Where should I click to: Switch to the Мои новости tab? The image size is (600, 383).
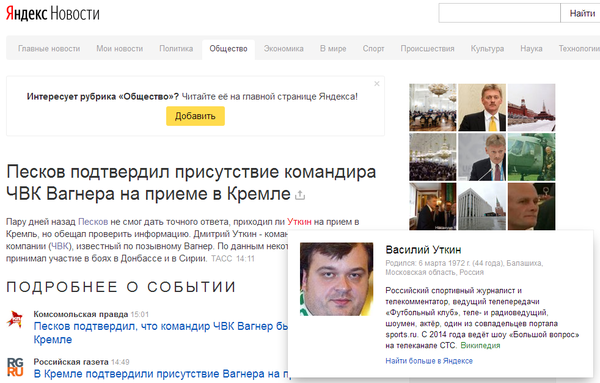coord(119,49)
